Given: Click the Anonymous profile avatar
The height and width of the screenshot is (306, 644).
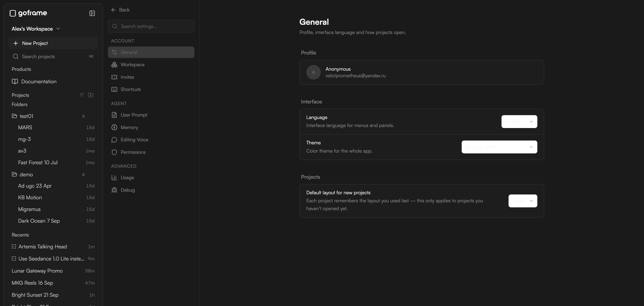Looking at the screenshot, I should pos(314,72).
